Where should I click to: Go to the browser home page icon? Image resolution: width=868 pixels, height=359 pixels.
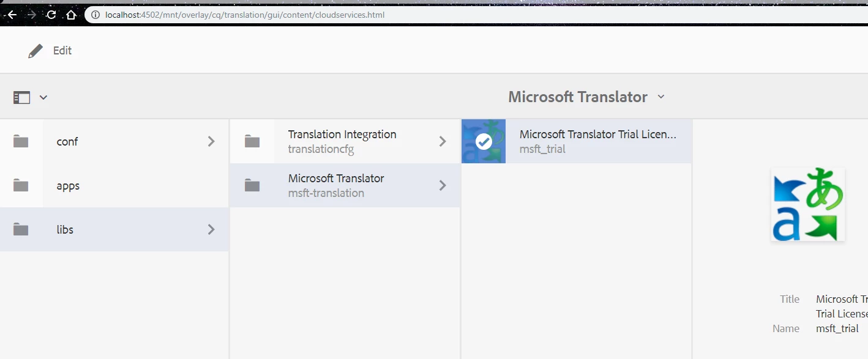71,15
